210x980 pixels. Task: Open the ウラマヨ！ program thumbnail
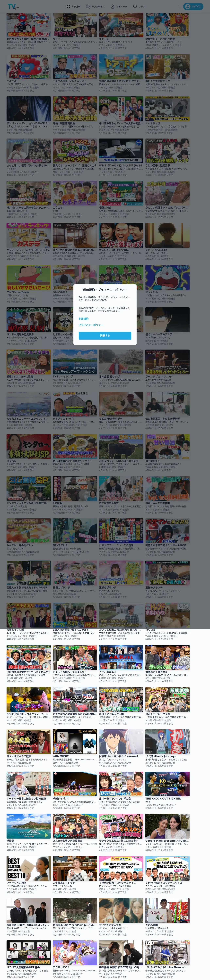pyautogui.click(x=75, y=24)
